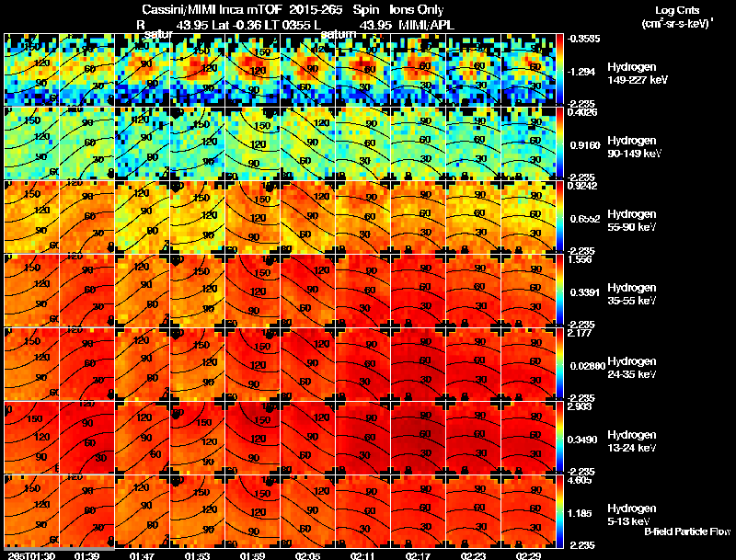Click the '265T01:30' time axis label
The height and width of the screenshot is (560, 736).
point(31,555)
